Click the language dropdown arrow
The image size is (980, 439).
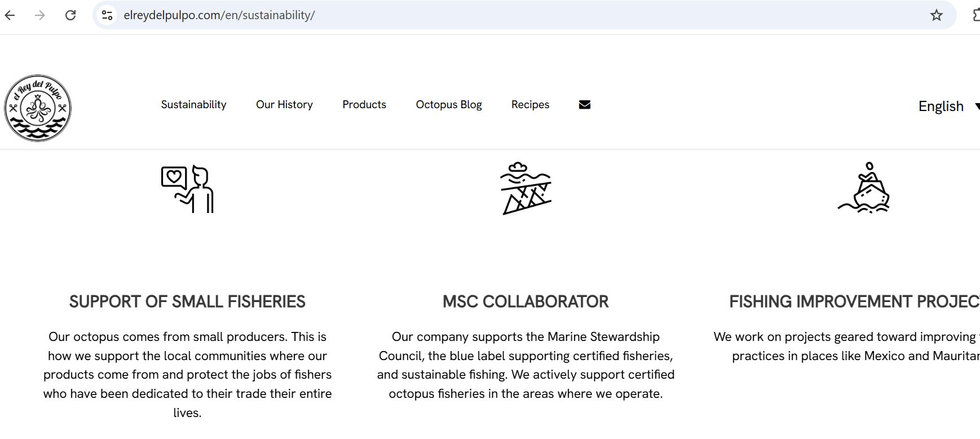click(977, 106)
